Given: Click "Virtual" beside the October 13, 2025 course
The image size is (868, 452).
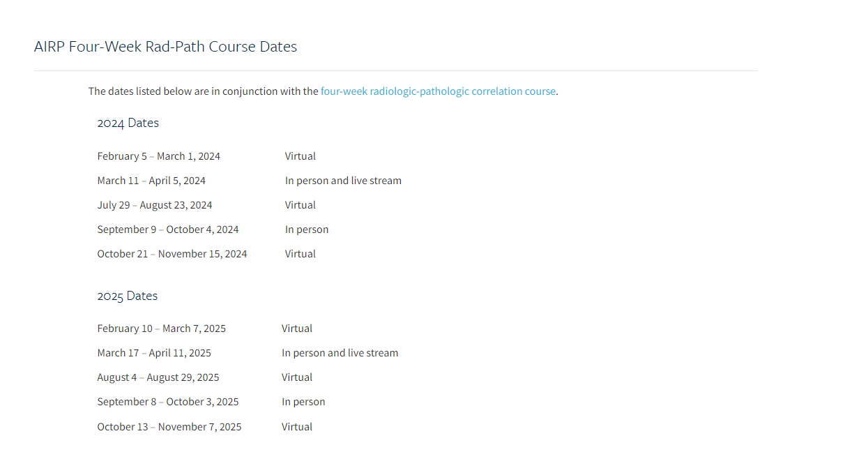Looking at the screenshot, I should [x=297, y=427].
